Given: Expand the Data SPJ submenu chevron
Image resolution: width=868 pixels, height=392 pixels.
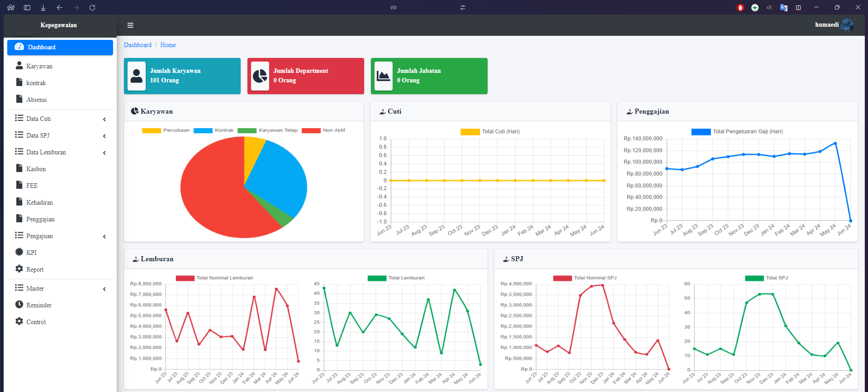Looking at the screenshot, I should click(x=104, y=136).
